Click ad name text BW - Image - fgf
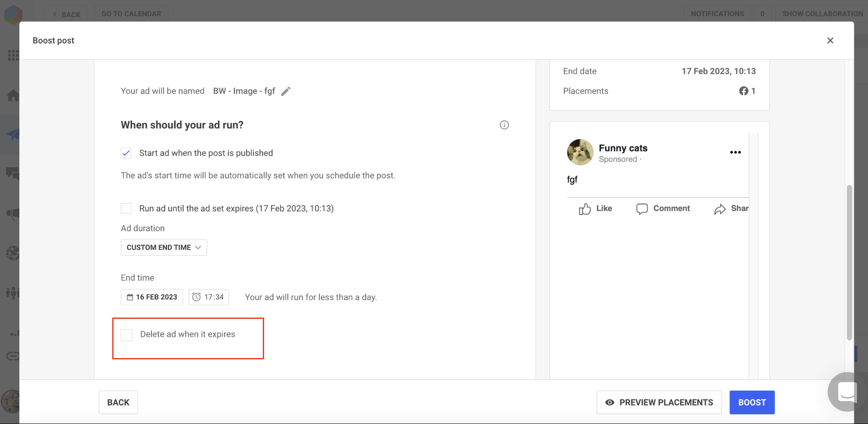 (244, 91)
